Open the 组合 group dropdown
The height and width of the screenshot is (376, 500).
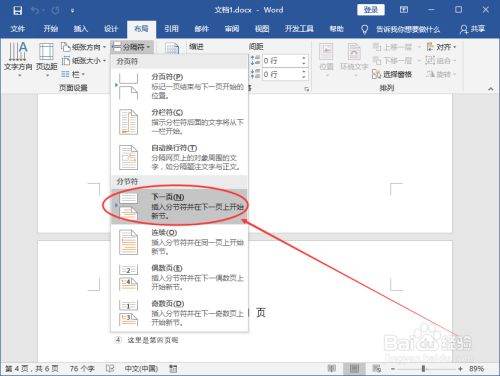click(441, 61)
